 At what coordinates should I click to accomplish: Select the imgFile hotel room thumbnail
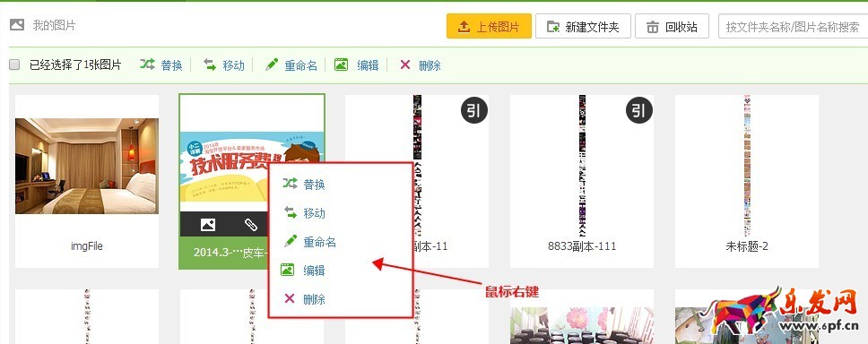tap(87, 166)
